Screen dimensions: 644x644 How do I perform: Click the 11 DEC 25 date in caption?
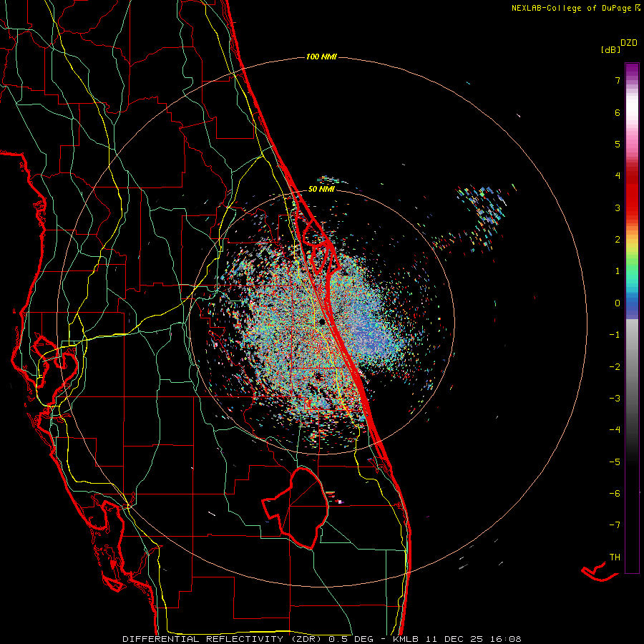pos(457,639)
